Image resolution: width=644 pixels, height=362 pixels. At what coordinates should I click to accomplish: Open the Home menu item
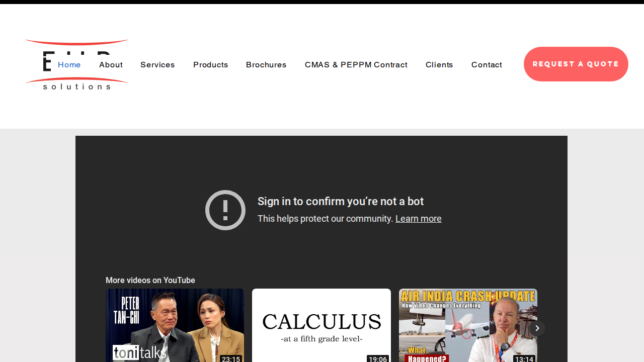(x=69, y=65)
